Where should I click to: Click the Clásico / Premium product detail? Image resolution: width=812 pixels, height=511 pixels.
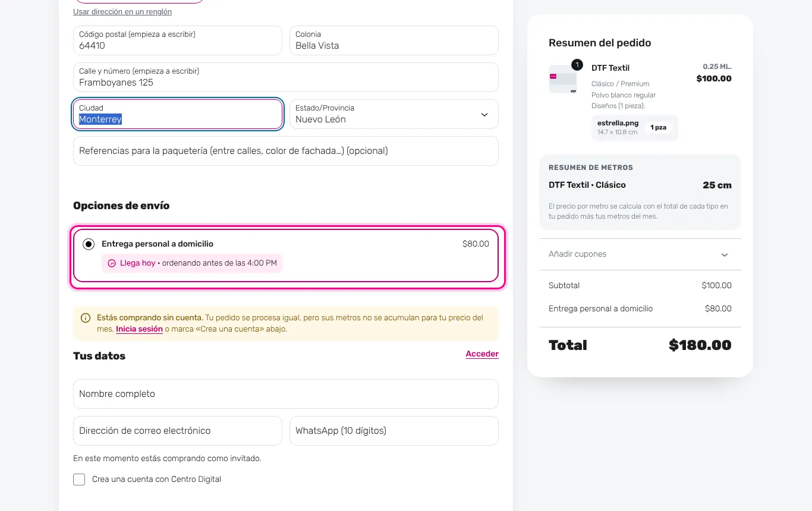tap(620, 84)
